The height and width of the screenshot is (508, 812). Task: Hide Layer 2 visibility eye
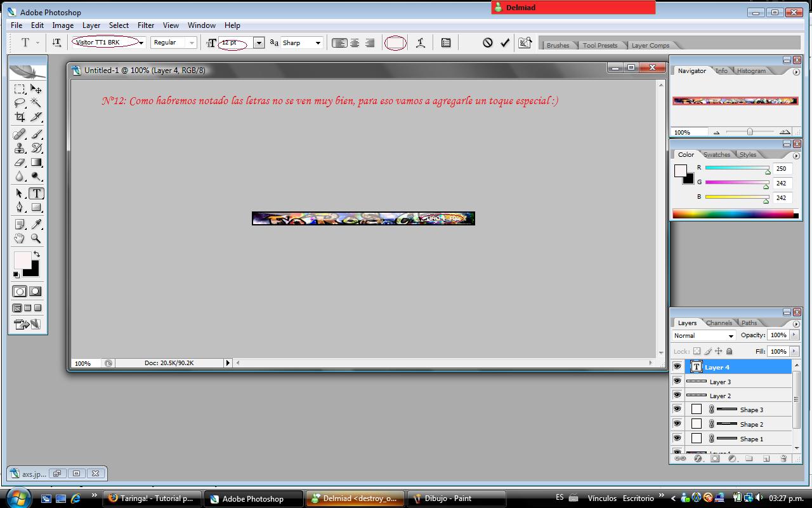677,395
